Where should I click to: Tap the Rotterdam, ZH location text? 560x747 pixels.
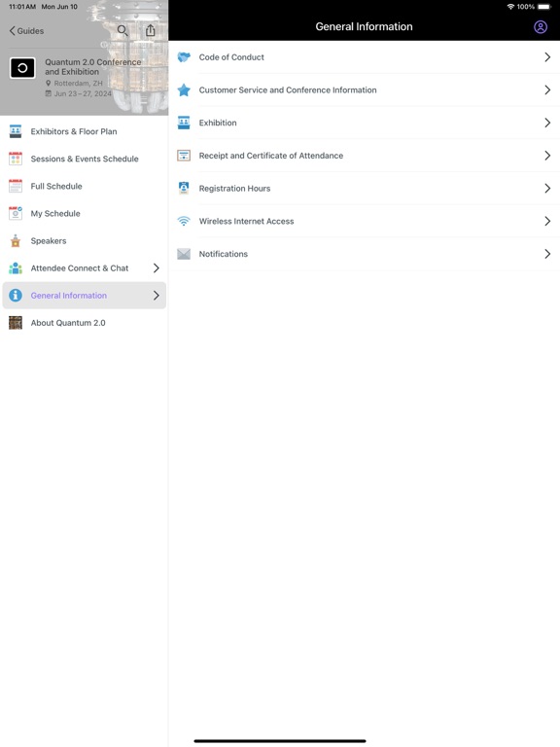tap(78, 83)
